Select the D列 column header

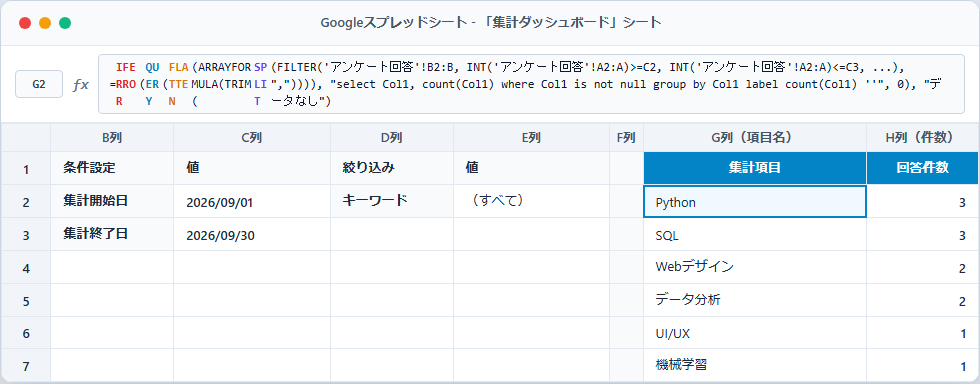coord(392,138)
